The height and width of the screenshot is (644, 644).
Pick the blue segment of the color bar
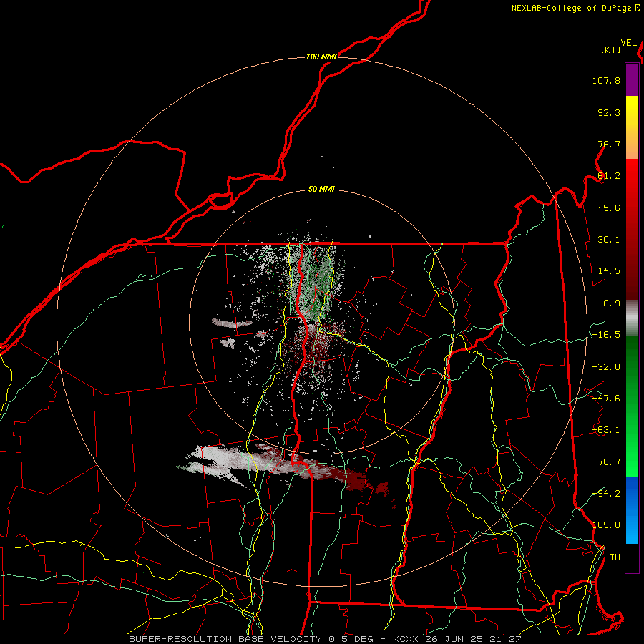[632, 510]
